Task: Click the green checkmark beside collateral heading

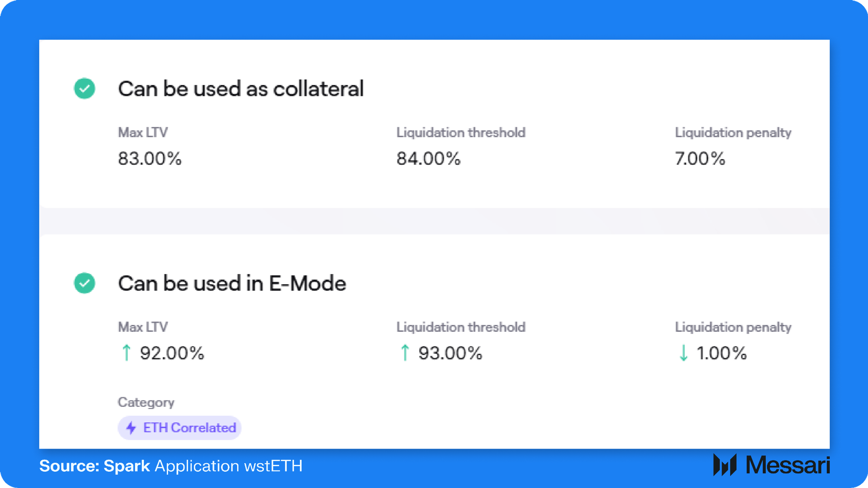Action: [84, 88]
